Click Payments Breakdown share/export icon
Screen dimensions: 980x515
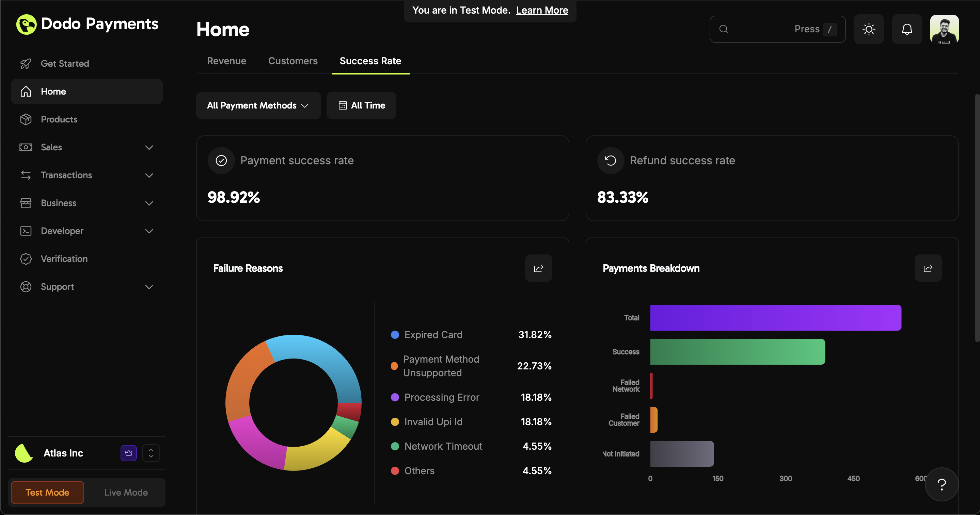[x=928, y=268]
